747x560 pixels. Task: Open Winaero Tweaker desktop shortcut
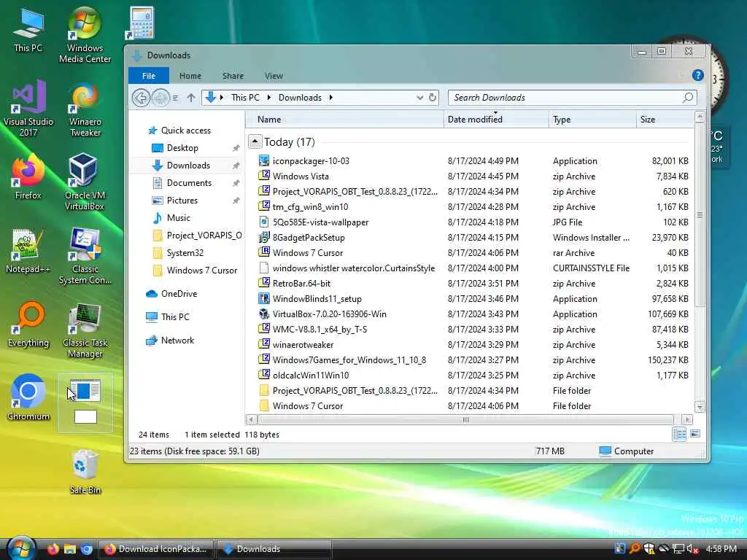[85, 109]
